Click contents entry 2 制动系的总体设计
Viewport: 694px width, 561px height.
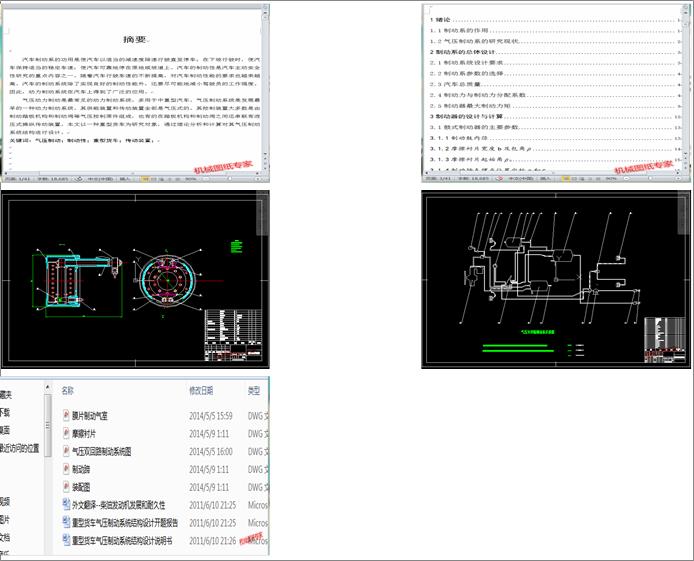462,52
